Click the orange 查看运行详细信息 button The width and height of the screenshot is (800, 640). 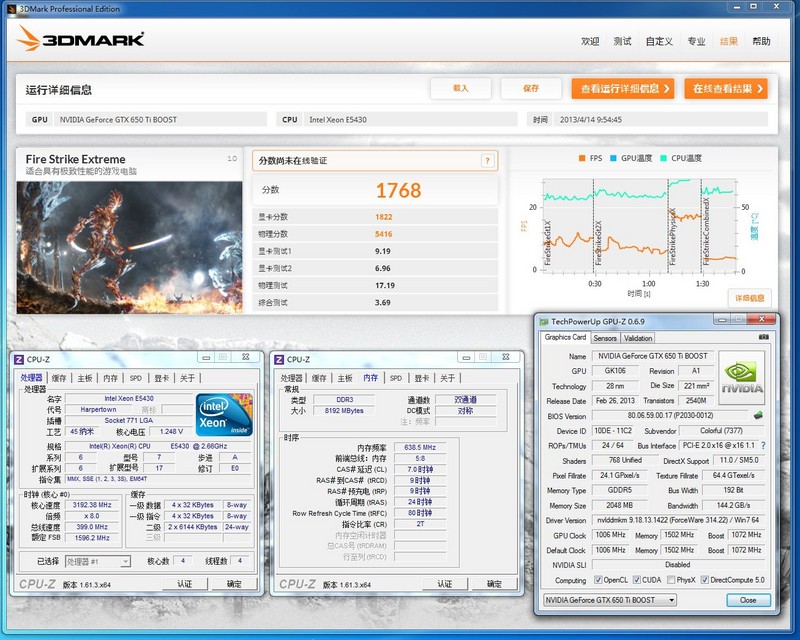[623, 88]
